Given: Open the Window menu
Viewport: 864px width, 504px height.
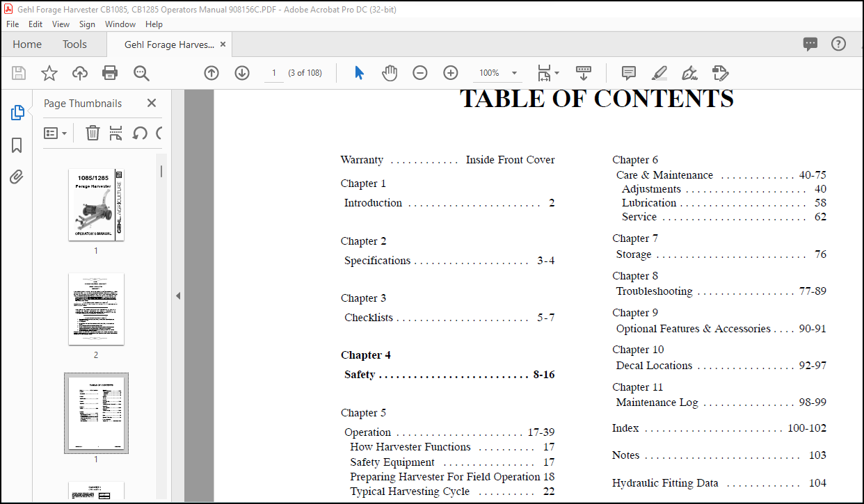Looking at the screenshot, I should [120, 24].
